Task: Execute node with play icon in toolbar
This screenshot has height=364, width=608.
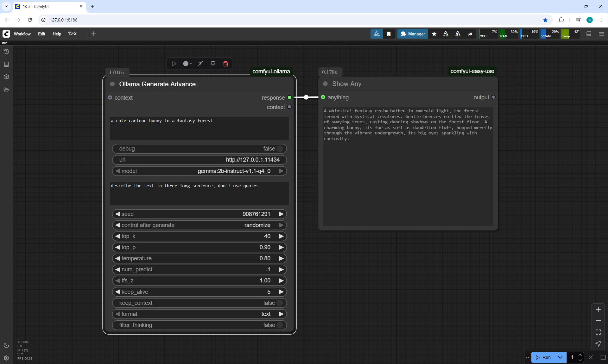Action: tap(174, 64)
